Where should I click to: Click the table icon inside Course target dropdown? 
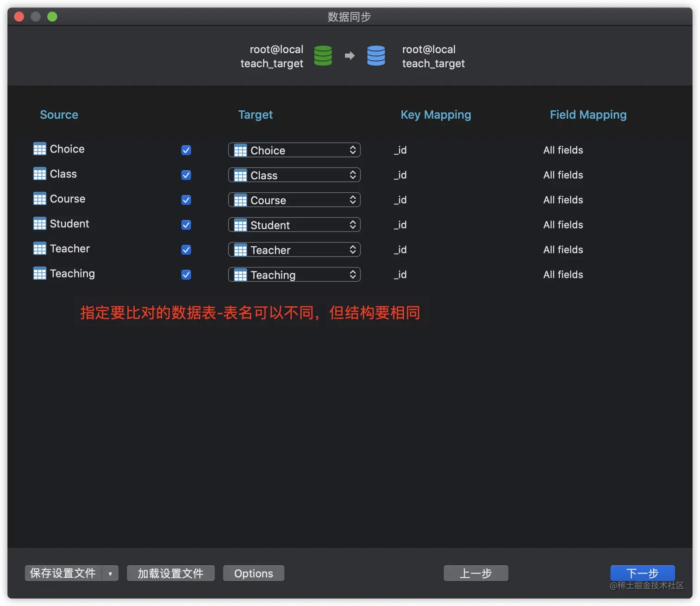coord(240,200)
